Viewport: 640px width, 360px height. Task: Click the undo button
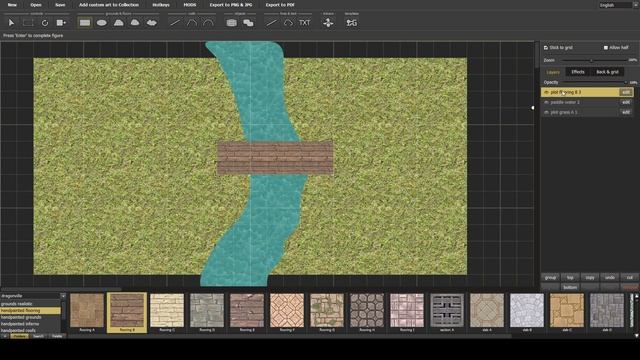click(610, 278)
